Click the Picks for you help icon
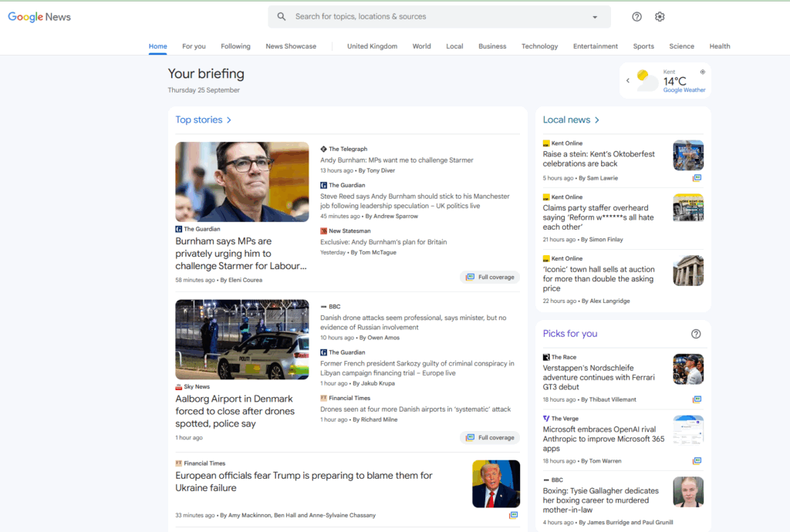Image resolution: width=790 pixels, height=532 pixels. (x=696, y=334)
